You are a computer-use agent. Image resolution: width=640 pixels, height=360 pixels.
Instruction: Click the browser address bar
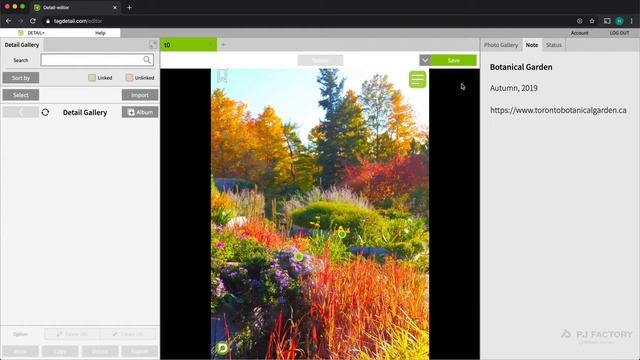coord(306,21)
